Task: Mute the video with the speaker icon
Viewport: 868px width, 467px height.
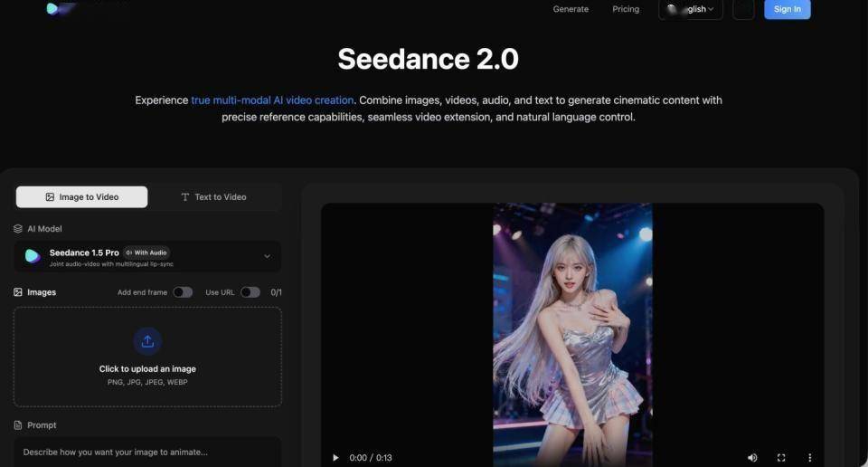Action: (752, 458)
